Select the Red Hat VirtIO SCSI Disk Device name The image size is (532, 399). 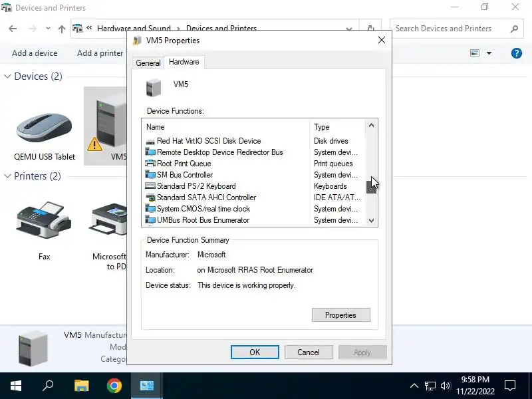pyautogui.click(x=209, y=141)
